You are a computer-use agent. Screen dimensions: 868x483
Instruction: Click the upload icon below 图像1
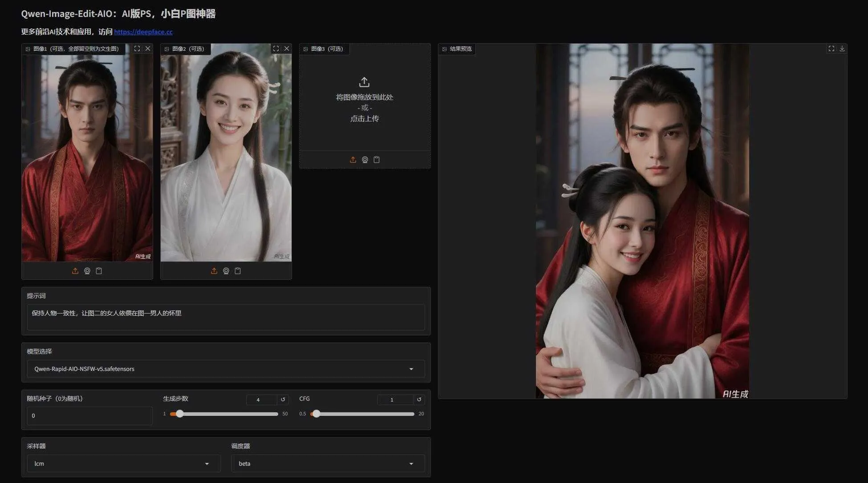76,270
